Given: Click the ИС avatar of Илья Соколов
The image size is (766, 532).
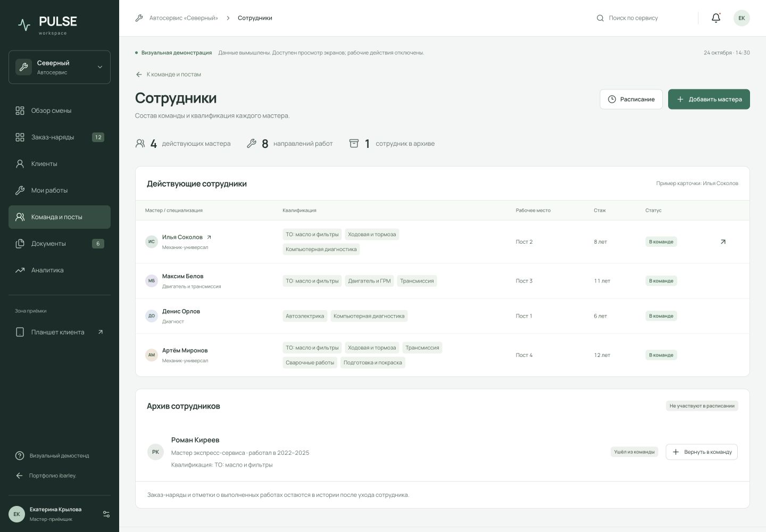Looking at the screenshot, I should (152, 242).
